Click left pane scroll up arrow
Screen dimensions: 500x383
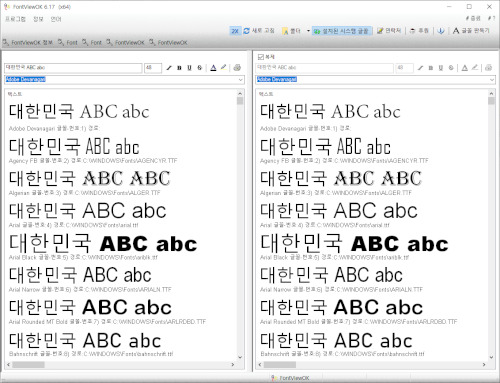point(240,93)
